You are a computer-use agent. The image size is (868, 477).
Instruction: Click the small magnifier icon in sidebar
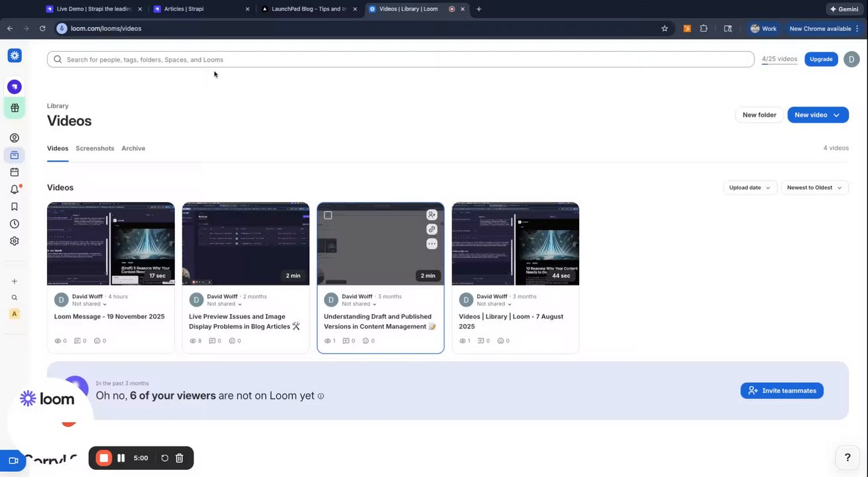[x=15, y=297]
